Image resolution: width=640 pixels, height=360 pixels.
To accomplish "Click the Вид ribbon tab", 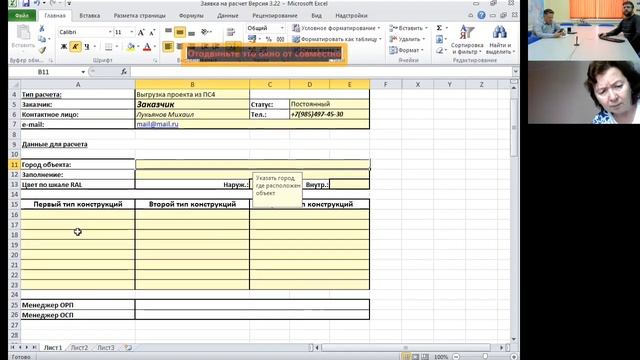I will pos(316,16).
